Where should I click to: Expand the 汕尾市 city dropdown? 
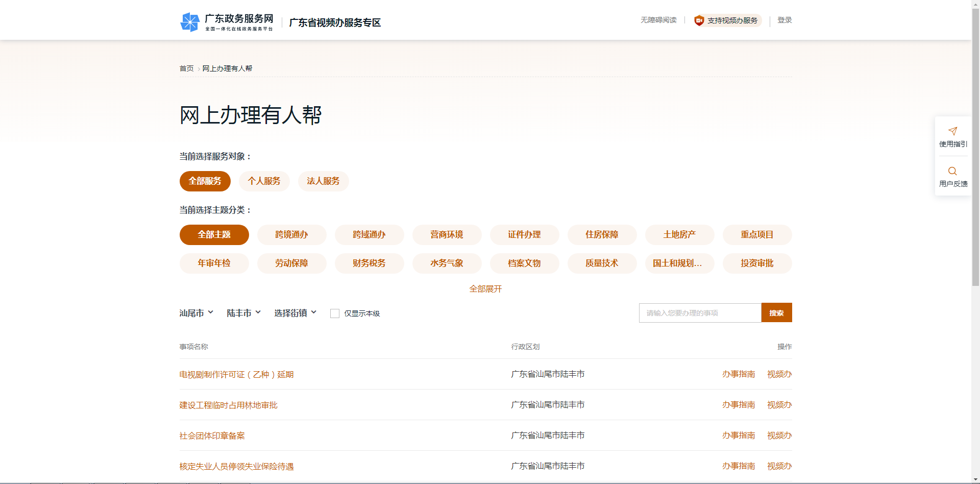tap(195, 312)
